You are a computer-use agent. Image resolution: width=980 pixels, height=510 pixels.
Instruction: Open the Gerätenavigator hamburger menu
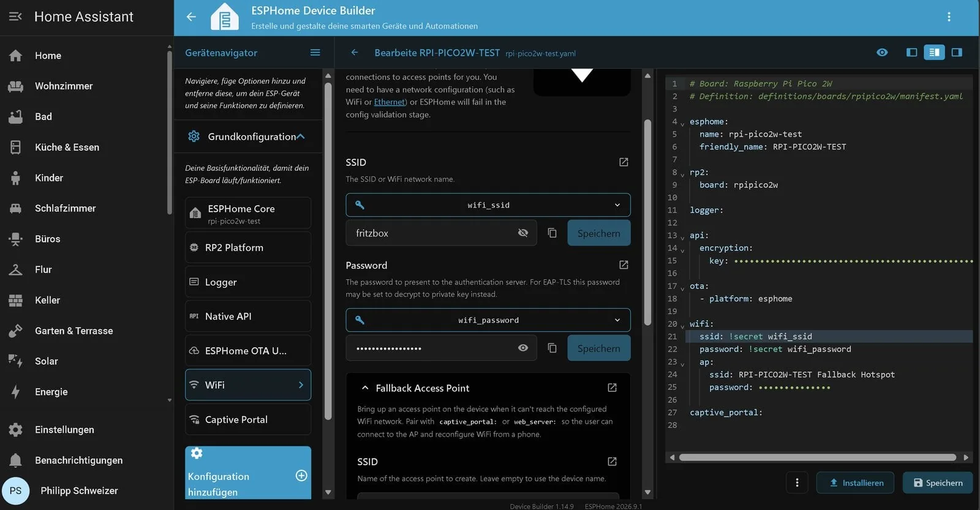point(315,53)
